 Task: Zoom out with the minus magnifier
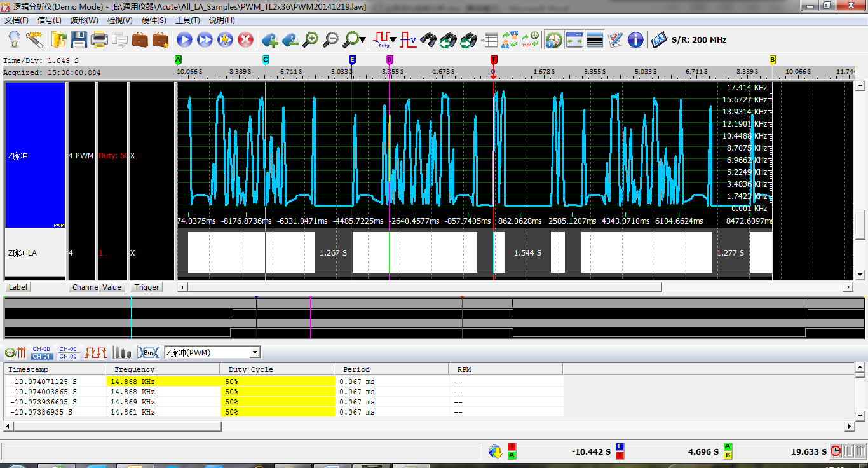tap(330, 40)
